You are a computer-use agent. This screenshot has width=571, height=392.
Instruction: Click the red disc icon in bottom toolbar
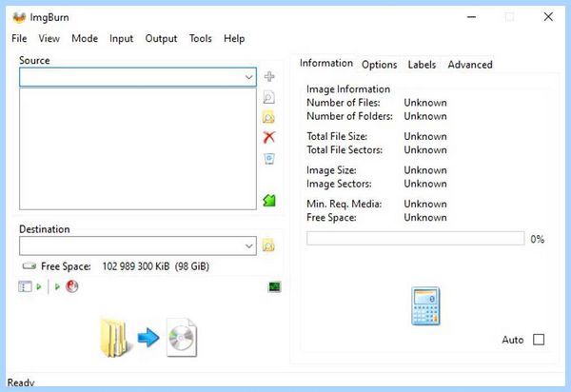tap(72, 286)
